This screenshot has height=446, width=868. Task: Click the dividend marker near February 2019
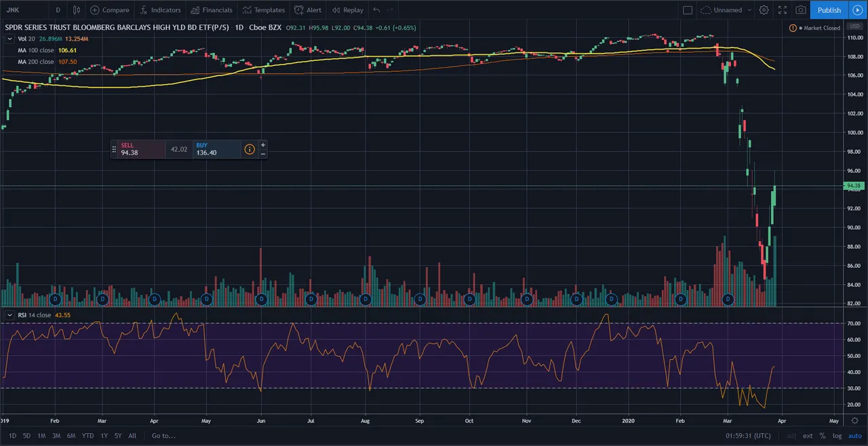pos(56,299)
